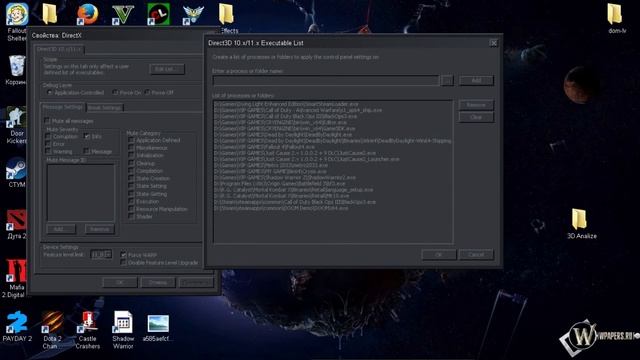Screen dimensions: 640x360
Task: Open the Firefox browser shortcut
Action: pyautogui.click(x=87, y=14)
